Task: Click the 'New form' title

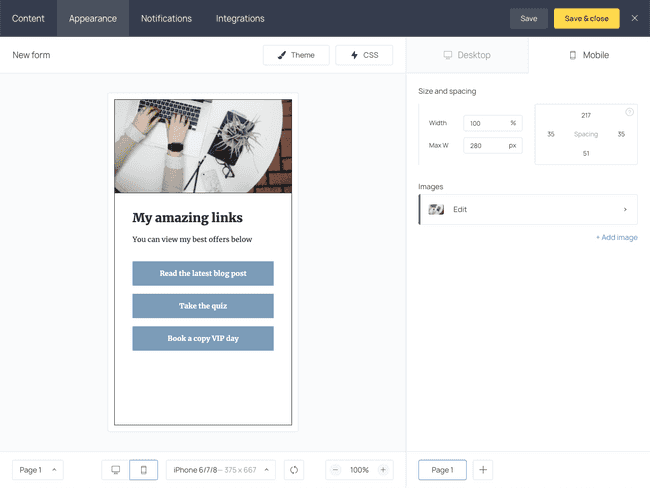Action: 31,55
